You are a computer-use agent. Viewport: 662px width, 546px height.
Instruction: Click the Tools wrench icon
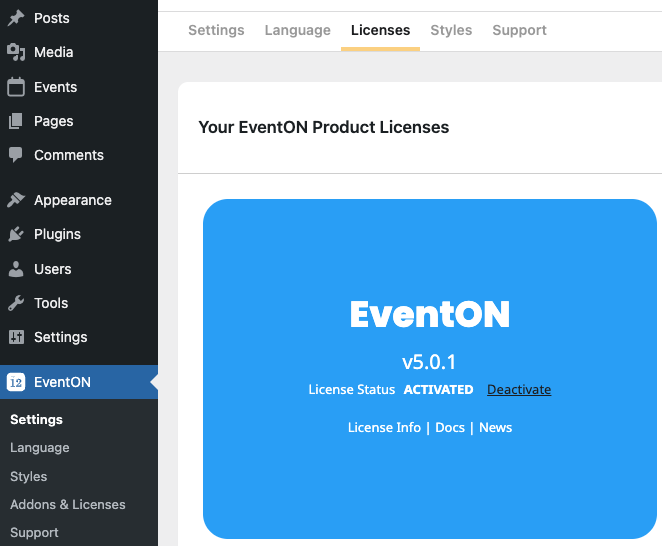coord(16,303)
